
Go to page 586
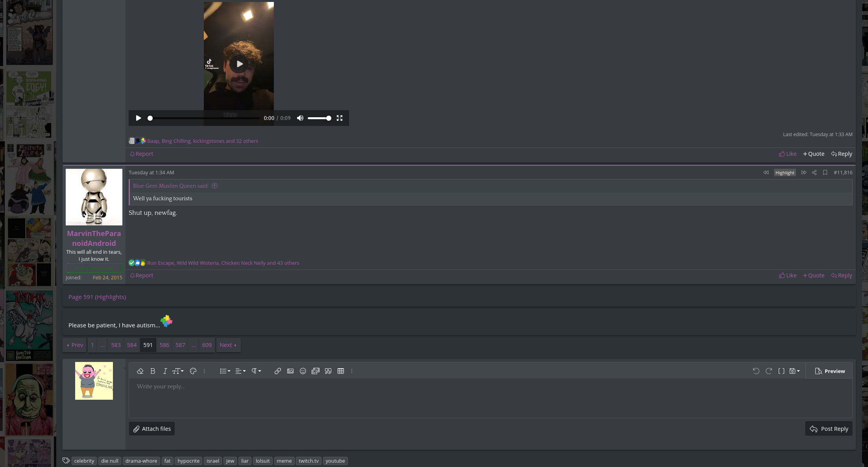(x=164, y=345)
